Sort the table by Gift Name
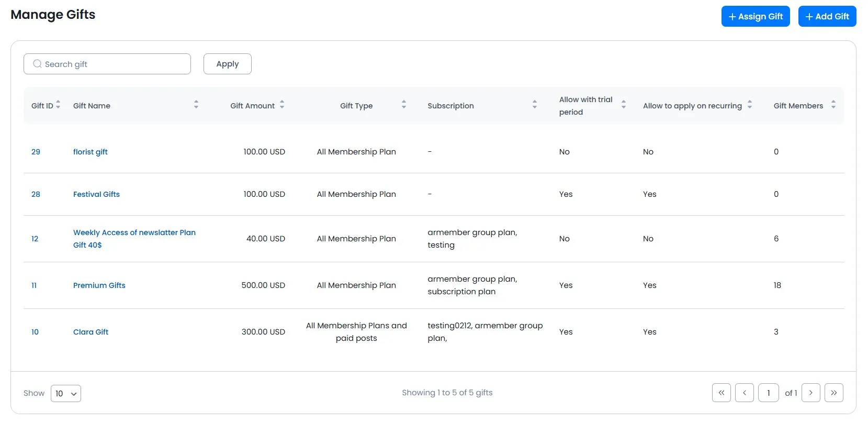 coord(196,105)
